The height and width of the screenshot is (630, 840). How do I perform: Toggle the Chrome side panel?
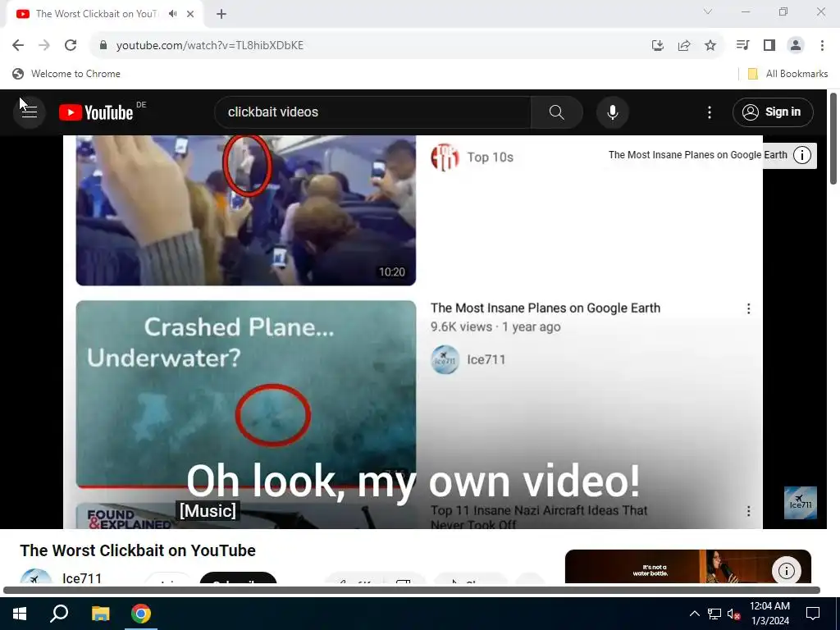769,45
